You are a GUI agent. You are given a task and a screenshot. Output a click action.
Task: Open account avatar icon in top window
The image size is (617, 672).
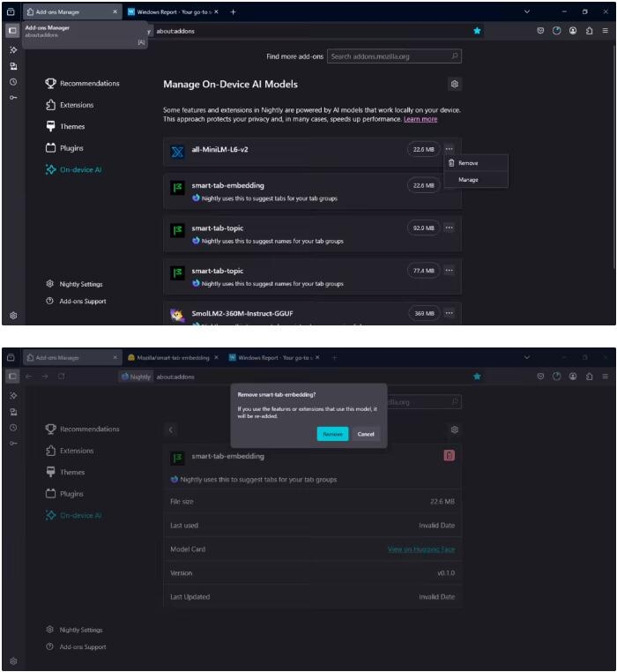click(572, 31)
